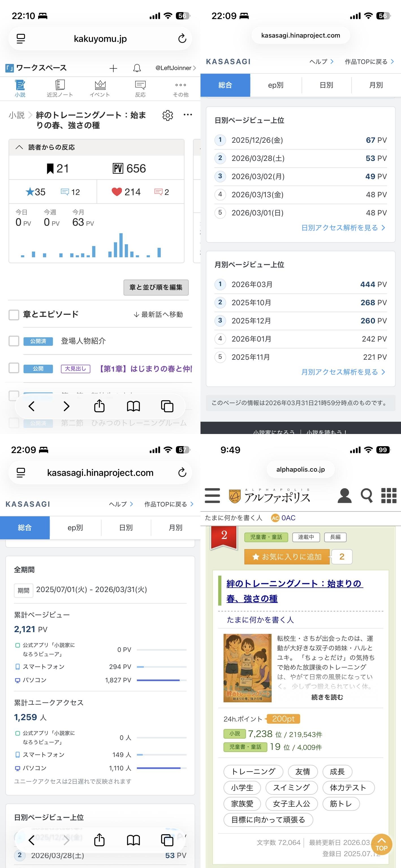Viewport: 401px width, 868px height.
Task: Open Alphapolis search magnifier
Action: click(x=366, y=495)
